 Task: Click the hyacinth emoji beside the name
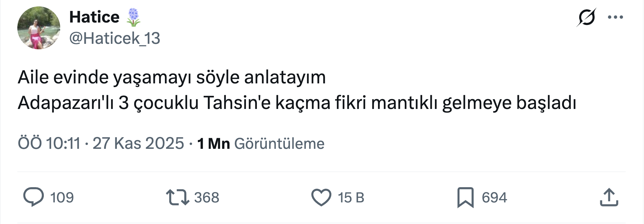pos(133,17)
